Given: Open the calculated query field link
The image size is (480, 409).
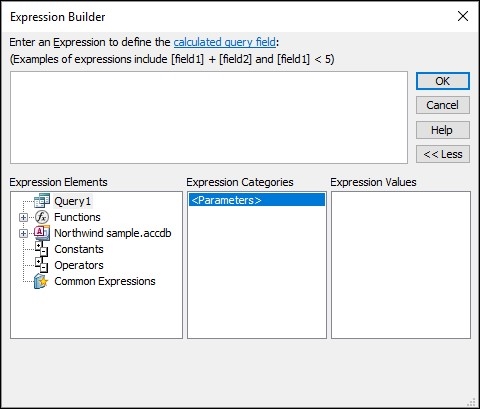Looking at the screenshot, I should point(225,42).
